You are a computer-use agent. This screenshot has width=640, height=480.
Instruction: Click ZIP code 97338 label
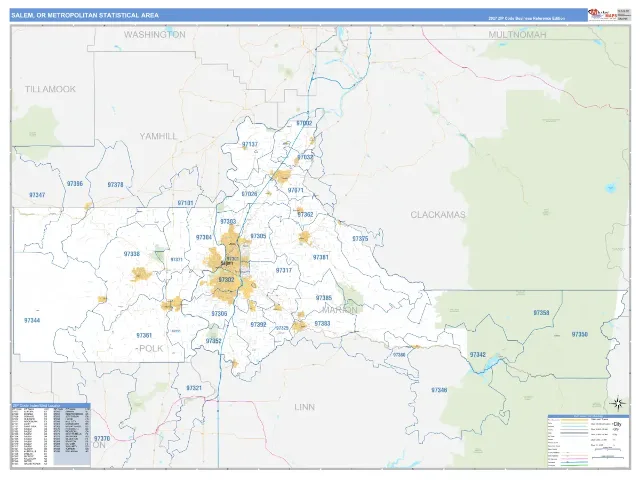[132, 254]
